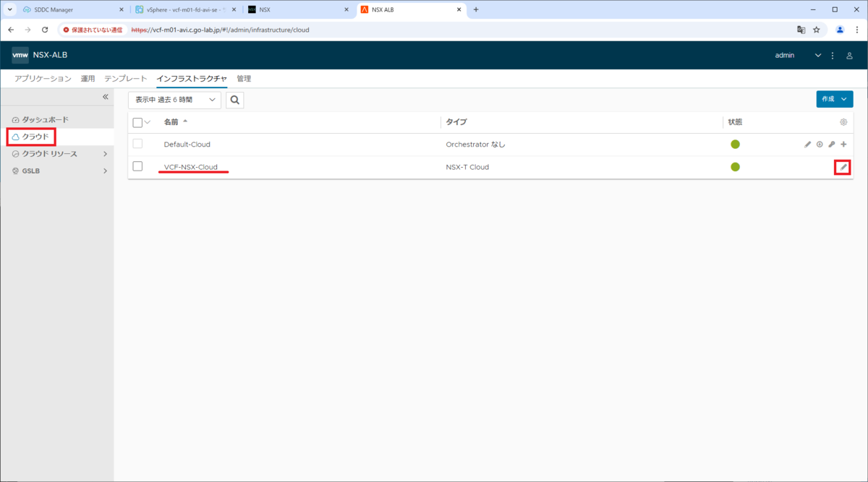Click the download icon in Default-Cloud row
This screenshot has height=482, width=868.
coord(820,145)
